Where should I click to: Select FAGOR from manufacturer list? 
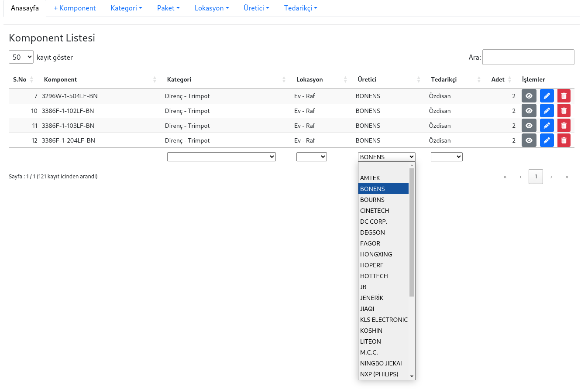[x=383, y=243]
